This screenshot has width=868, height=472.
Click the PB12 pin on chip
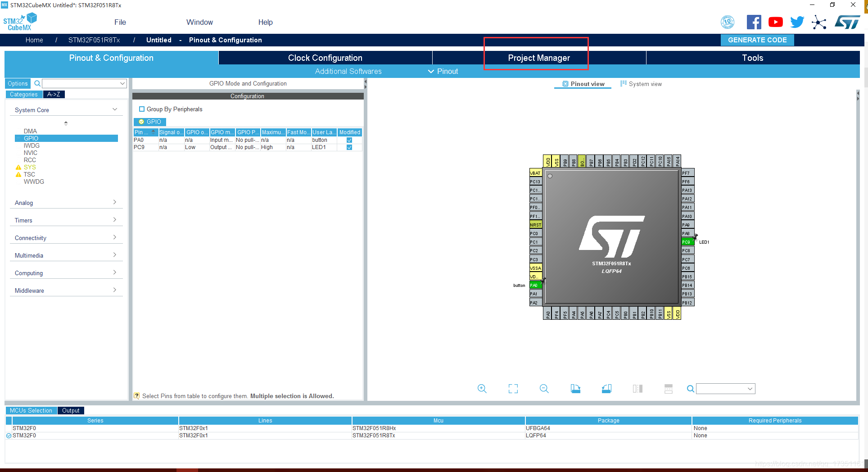pyautogui.click(x=687, y=303)
